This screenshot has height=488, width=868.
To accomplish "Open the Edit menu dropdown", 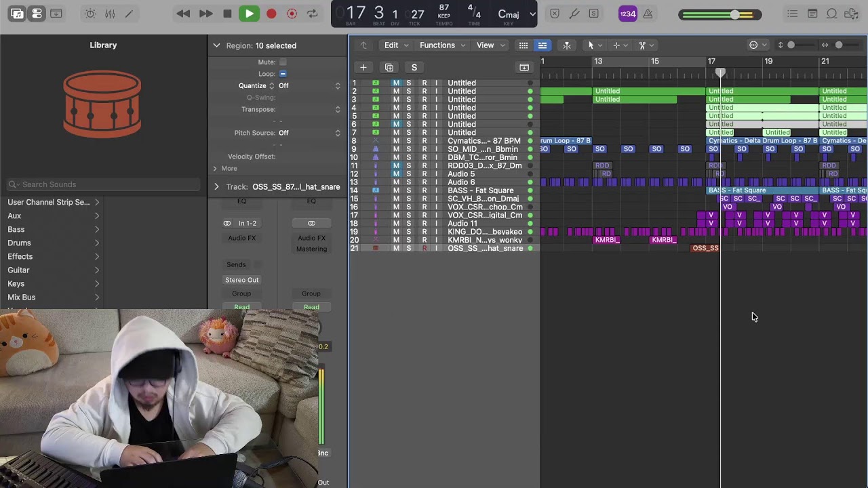I will click(397, 45).
